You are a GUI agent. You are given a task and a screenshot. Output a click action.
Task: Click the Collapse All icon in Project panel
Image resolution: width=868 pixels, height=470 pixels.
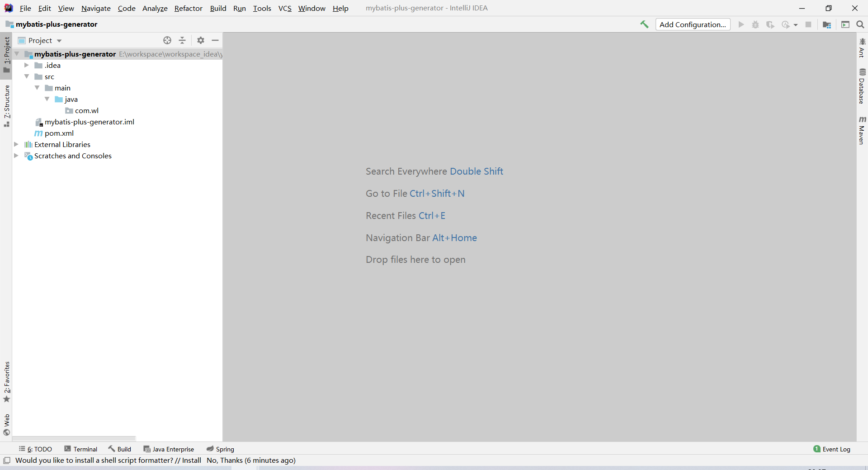click(x=182, y=40)
